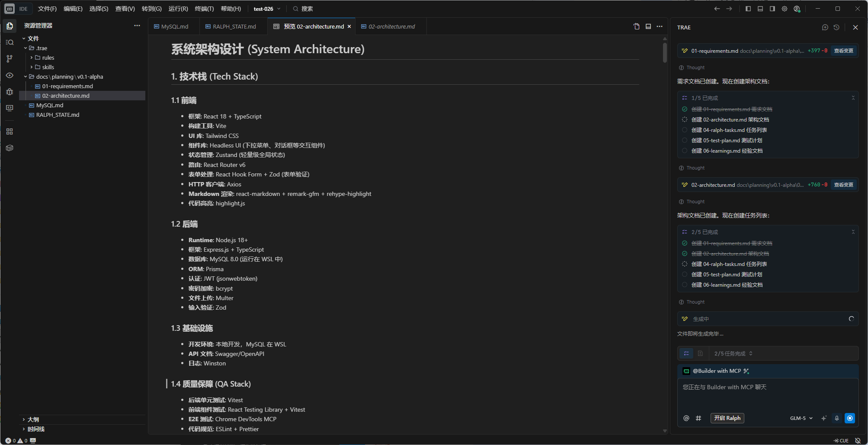Open the GLM-5 model dropdown
868x445 pixels.
801,418
